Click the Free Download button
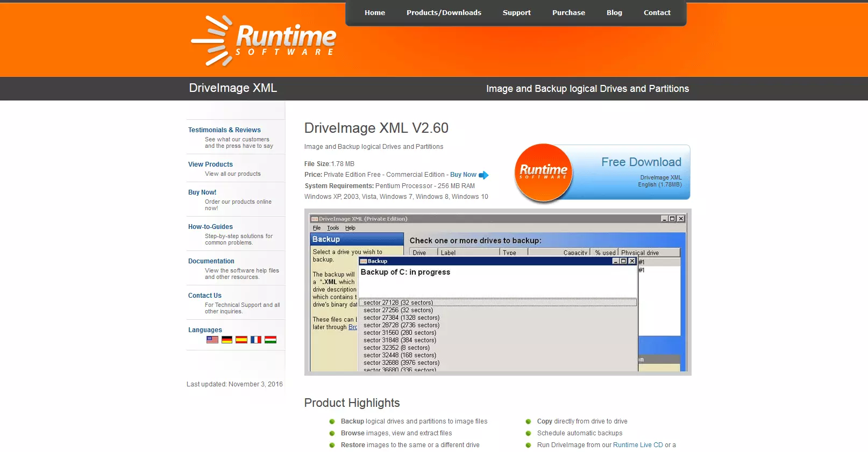This screenshot has width=868, height=452. point(641,162)
